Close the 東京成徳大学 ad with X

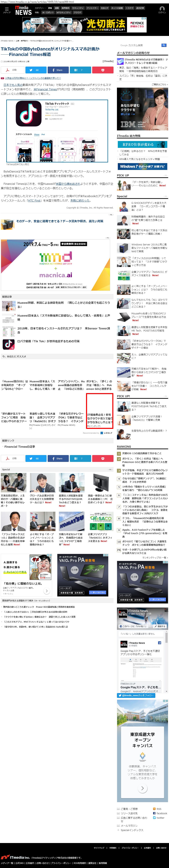(167, 700)
